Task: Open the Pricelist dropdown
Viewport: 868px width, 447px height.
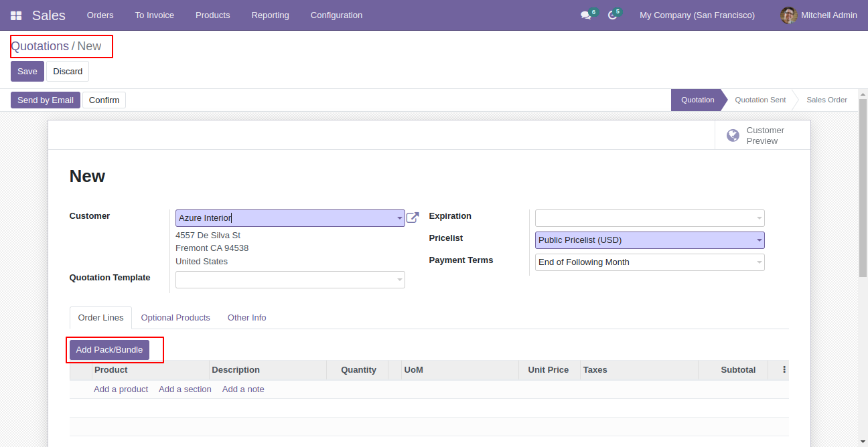Action: coord(759,240)
